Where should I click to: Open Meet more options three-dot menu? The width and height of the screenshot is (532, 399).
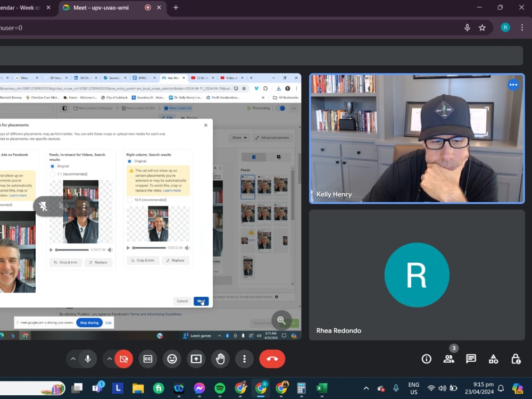click(x=244, y=359)
